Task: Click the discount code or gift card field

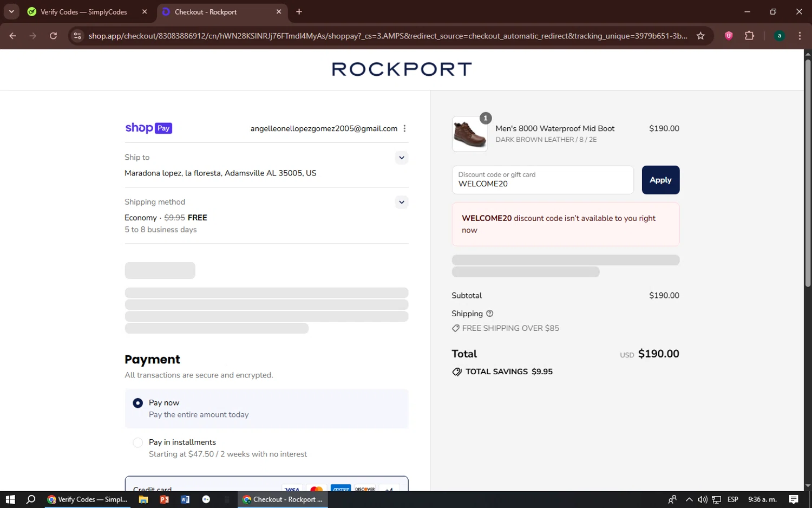Action: (542, 180)
